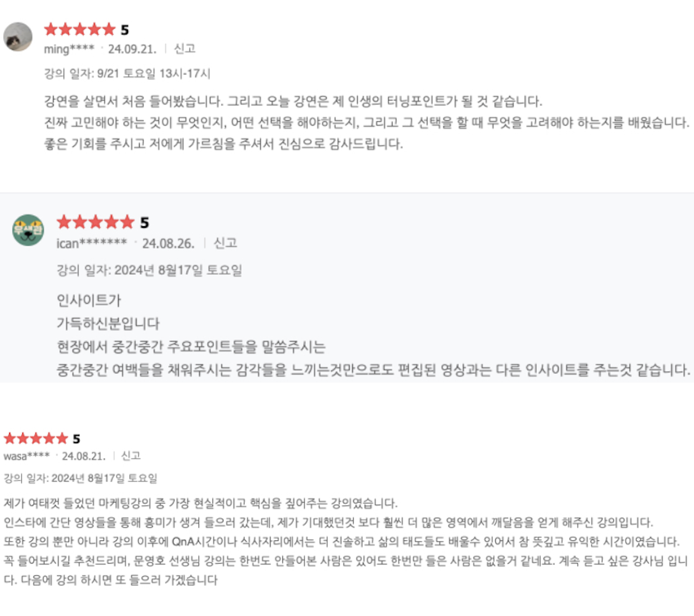Click the review text starting with 제가 여태껏
Viewport: 694px width, 616px height.
[345, 542]
